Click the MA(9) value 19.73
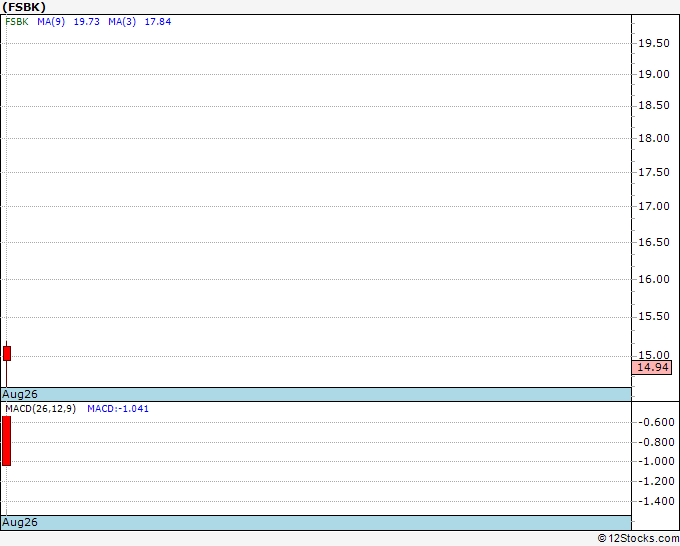The height and width of the screenshot is (546, 680). [x=87, y=22]
